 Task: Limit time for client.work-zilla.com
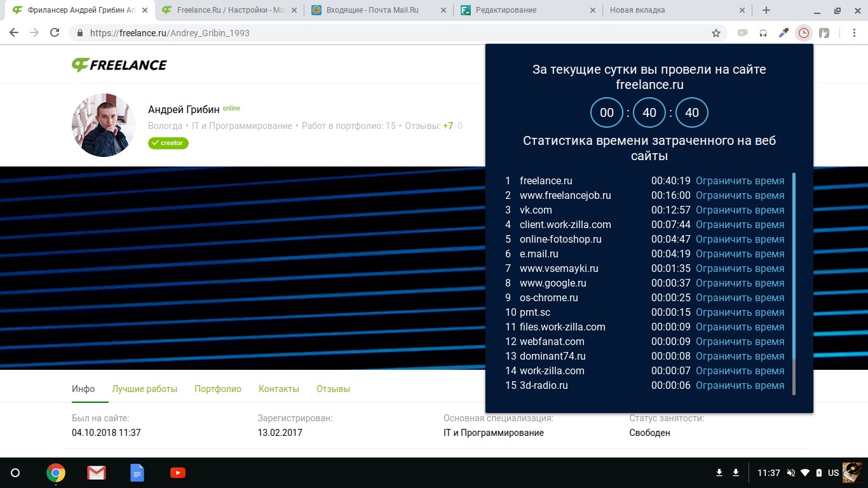click(x=740, y=224)
